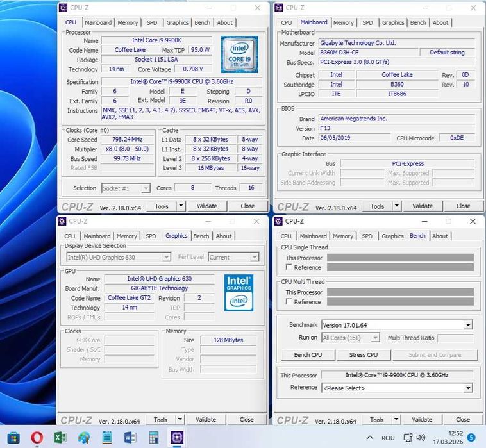Click the Intel Graphics logo in the Graphics window

(x=239, y=292)
